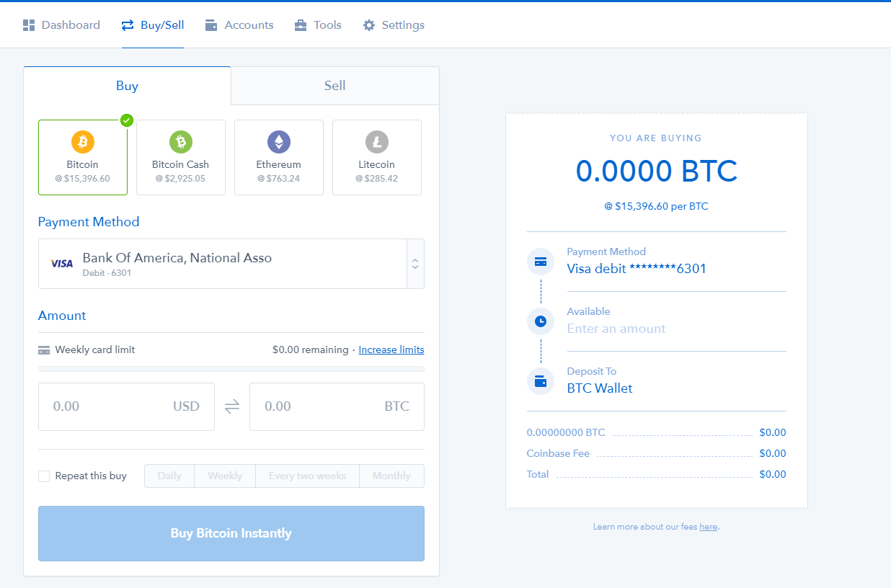Open the Accounts navigation item
This screenshot has height=588, width=891.
239,25
